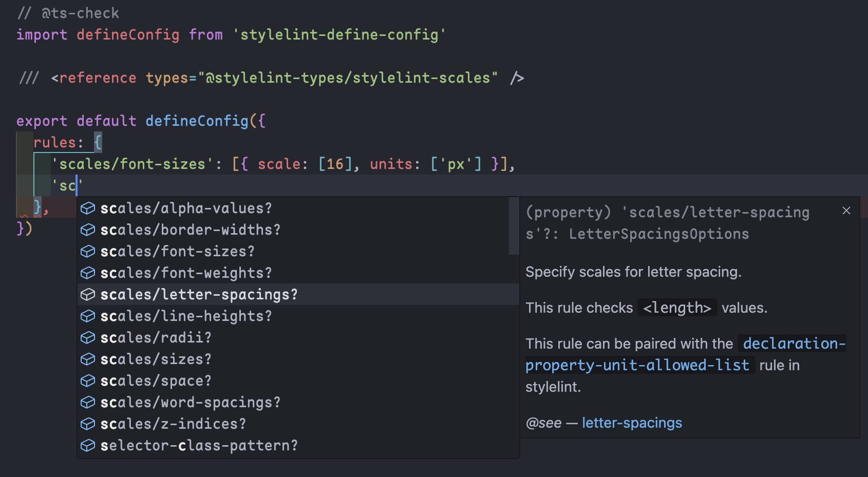Screen dimensions: 868x477
Task: Follow the letter-spacings @see link
Action: [632, 423]
